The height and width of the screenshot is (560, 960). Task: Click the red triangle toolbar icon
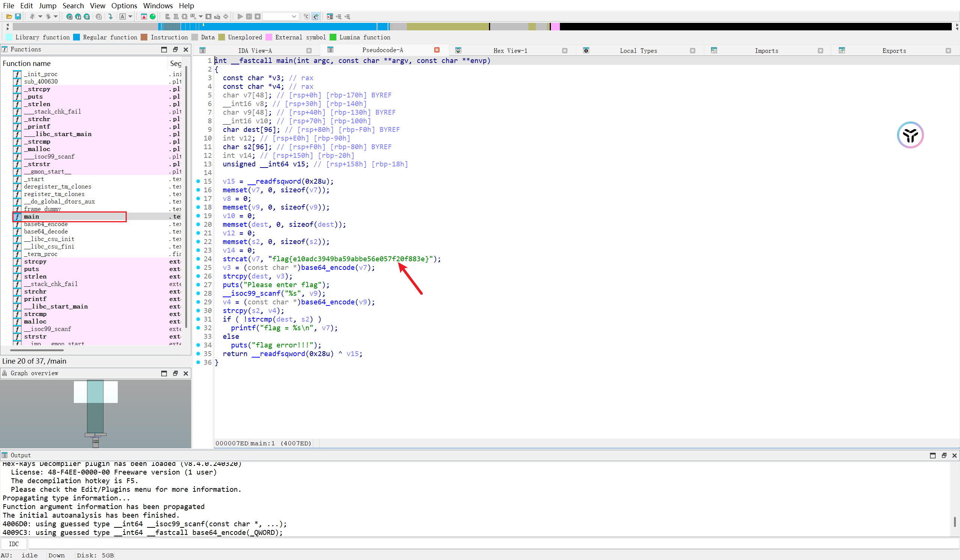coord(144,16)
